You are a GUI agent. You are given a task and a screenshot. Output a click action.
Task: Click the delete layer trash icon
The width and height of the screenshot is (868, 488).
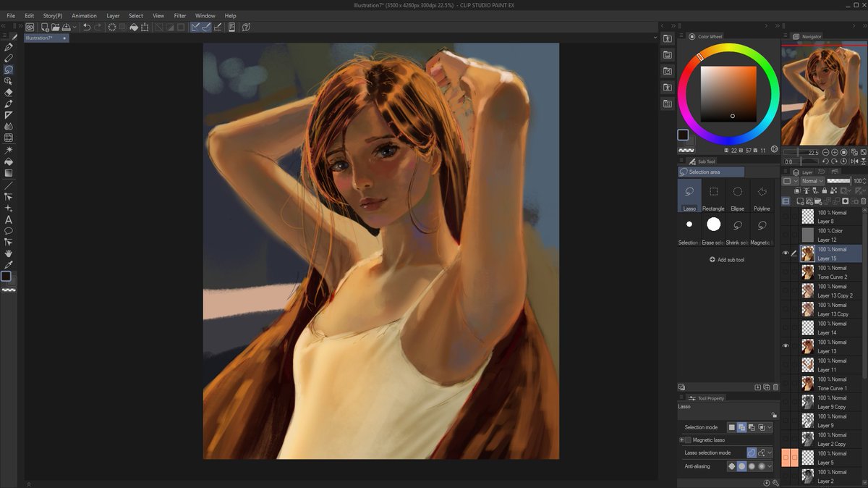coord(863,201)
